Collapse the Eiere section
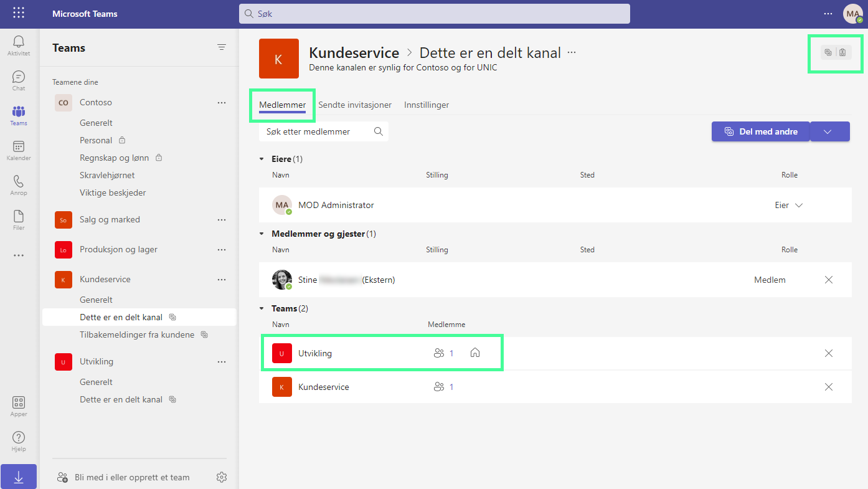Image resolution: width=868 pixels, height=489 pixels. [262, 159]
